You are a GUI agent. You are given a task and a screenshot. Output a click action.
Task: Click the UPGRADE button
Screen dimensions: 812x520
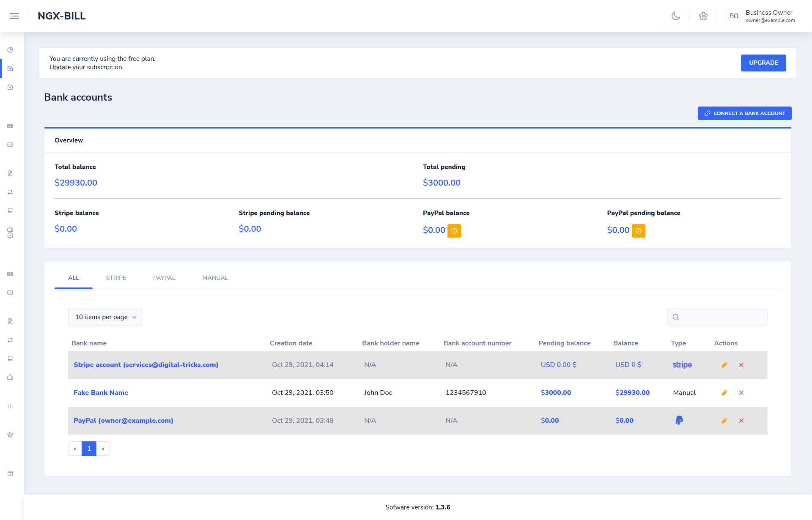click(x=763, y=63)
